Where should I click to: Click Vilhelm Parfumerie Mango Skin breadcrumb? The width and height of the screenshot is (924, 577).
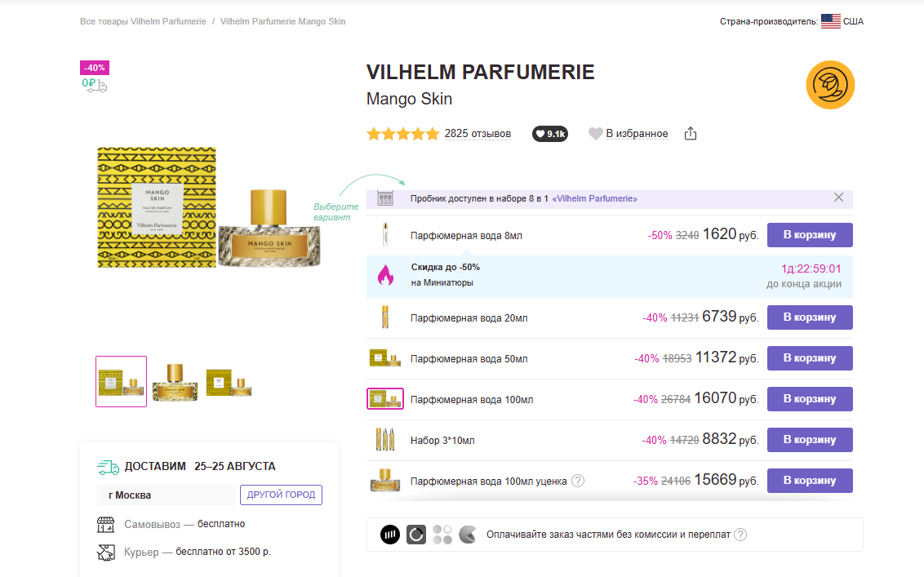pyautogui.click(x=283, y=21)
